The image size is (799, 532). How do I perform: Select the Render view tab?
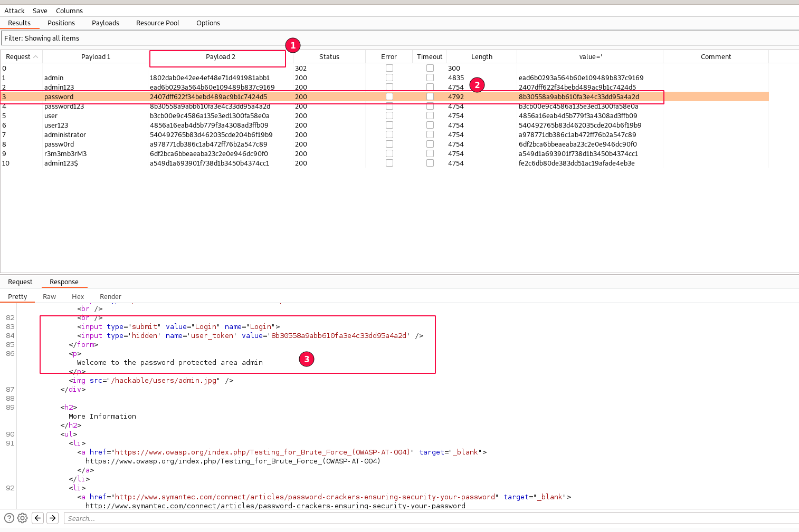(x=110, y=297)
